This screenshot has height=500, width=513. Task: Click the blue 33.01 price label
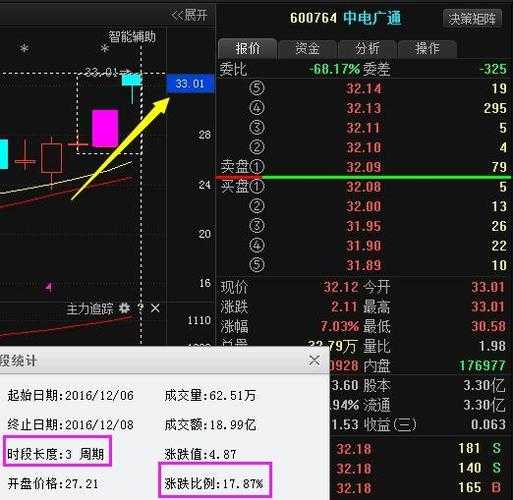[x=190, y=83]
